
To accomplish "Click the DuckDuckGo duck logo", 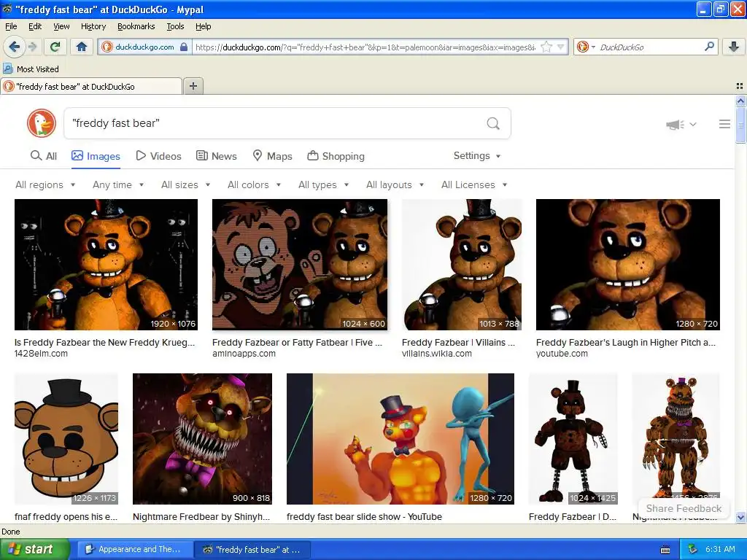I will click(x=42, y=123).
